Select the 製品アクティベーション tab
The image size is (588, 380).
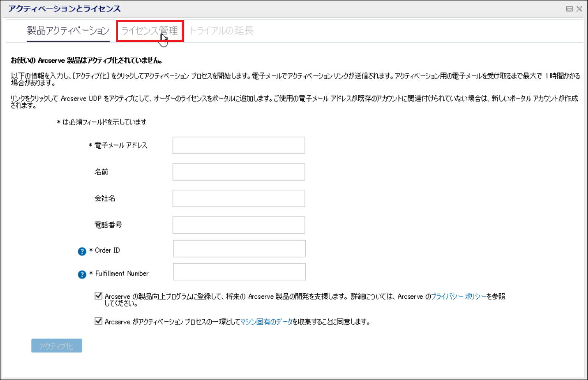68,31
